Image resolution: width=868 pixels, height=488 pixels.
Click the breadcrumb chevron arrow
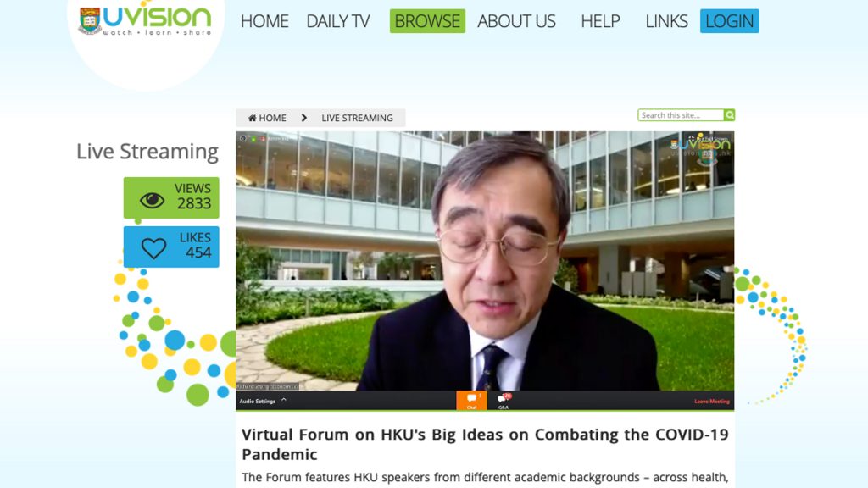[x=303, y=119]
